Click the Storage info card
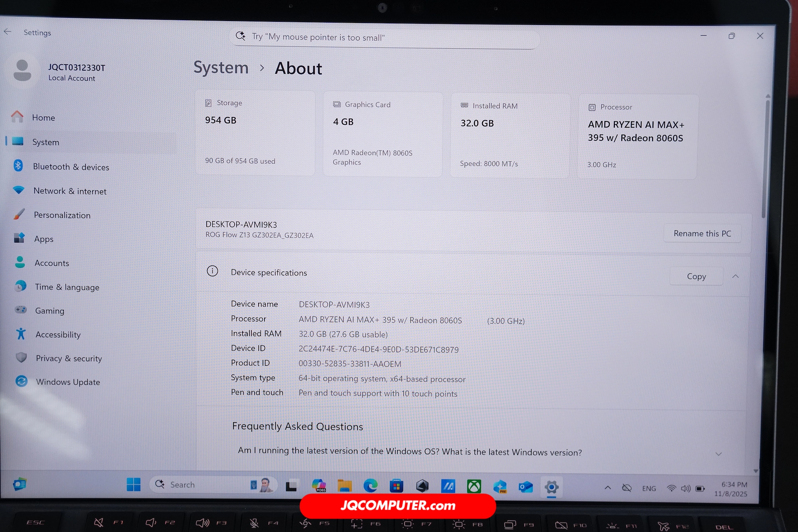The width and height of the screenshot is (798, 532). (x=255, y=133)
